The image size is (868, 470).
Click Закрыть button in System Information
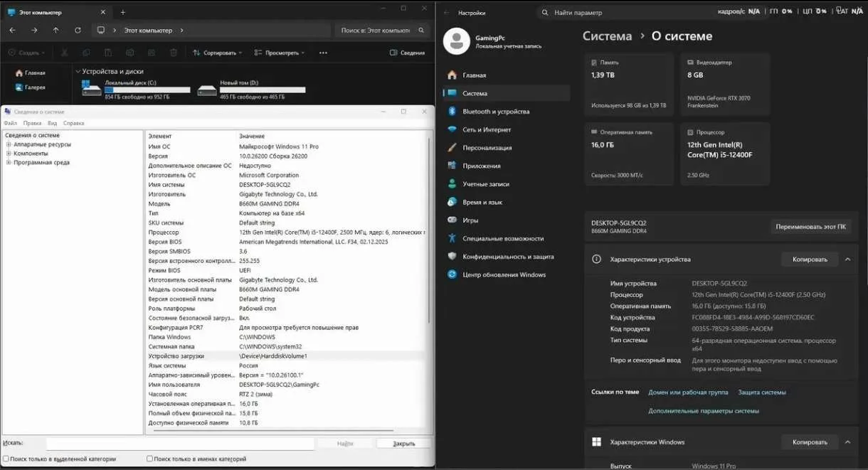click(404, 443)
